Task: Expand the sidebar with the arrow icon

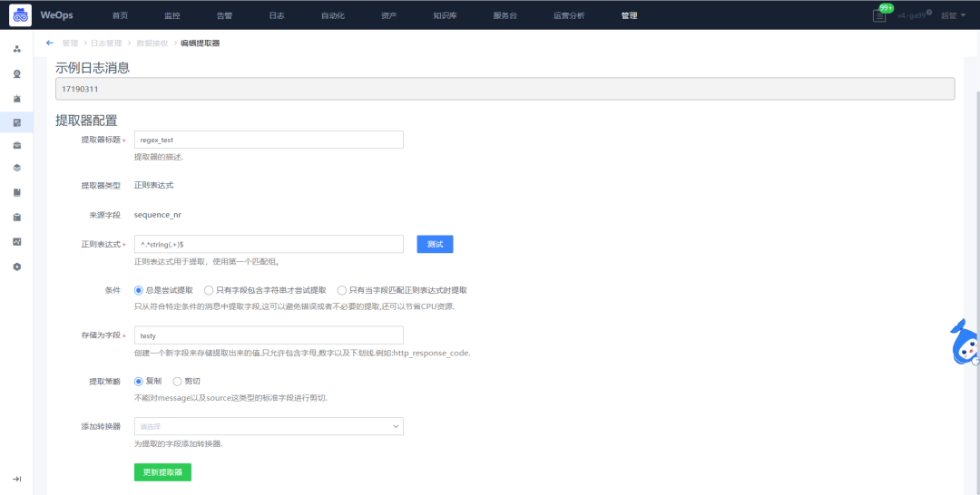Action: [x=17, y=479]
